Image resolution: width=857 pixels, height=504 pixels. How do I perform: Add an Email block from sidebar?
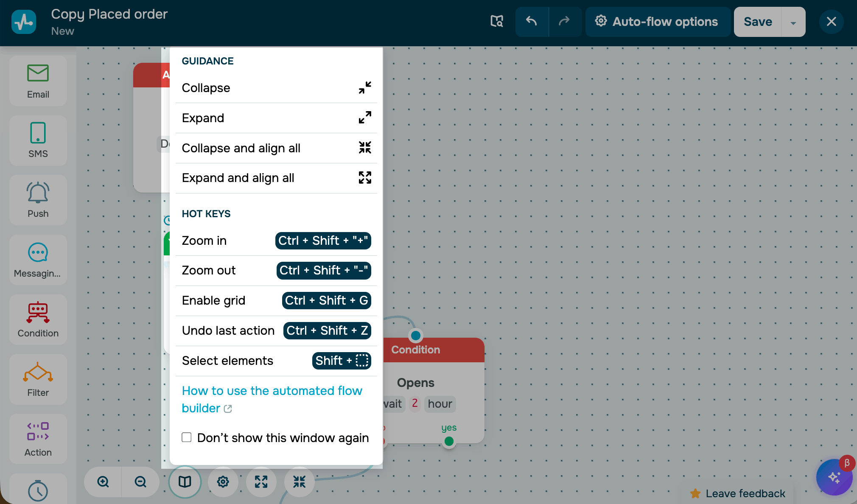pyautogui.click(x=38, y=81)
